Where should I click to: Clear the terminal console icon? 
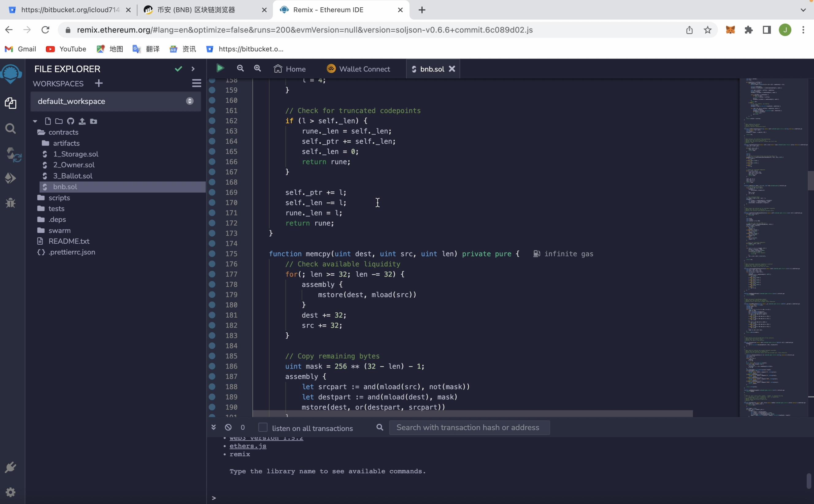(x=228, y=427)
